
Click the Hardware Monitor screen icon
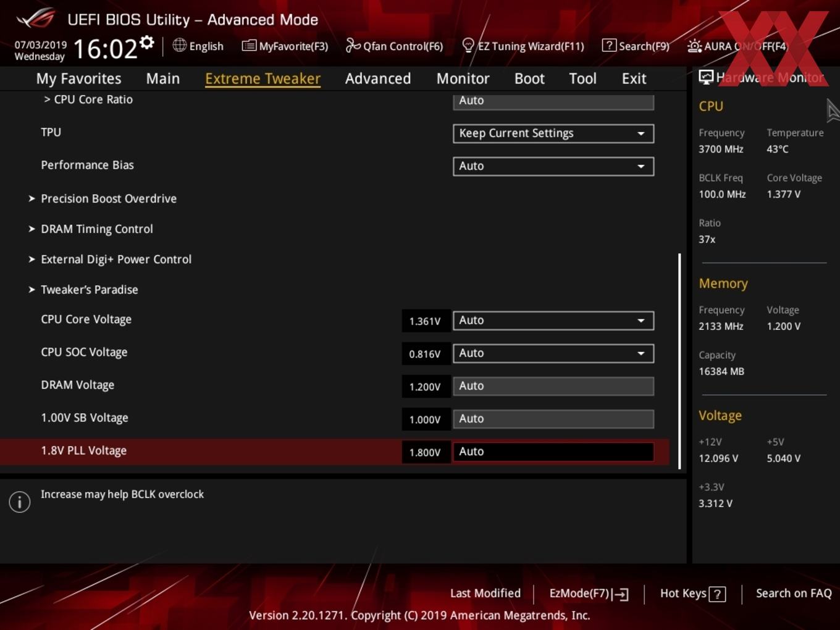coord(706,77)
